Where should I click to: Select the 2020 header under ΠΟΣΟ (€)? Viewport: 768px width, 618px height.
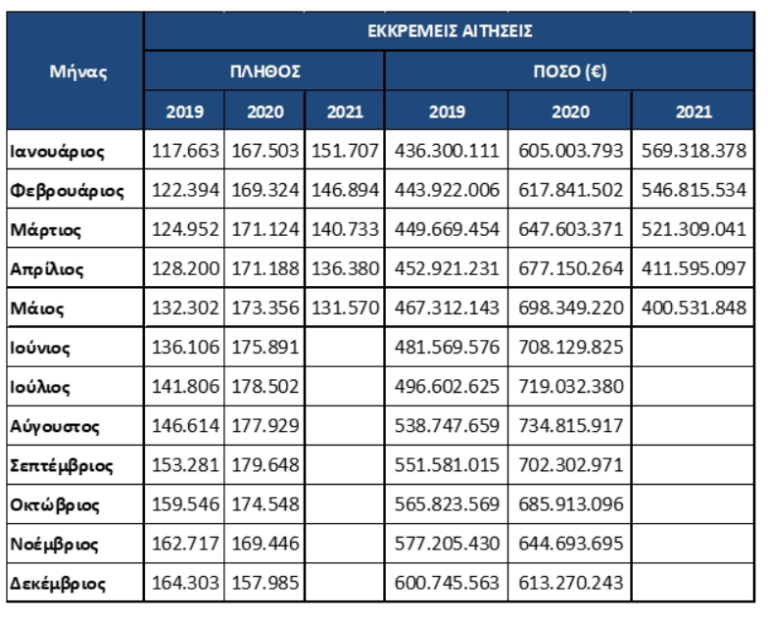coord(570,112)
